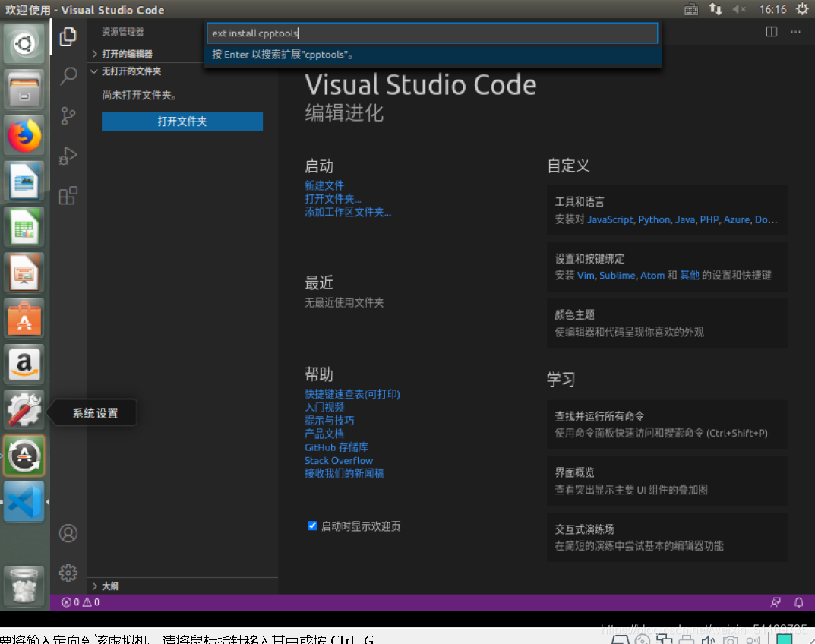Open the Manage gear icon
This screenshot has width=815, height=644.
pyautogui.click(x=68, y=573)
